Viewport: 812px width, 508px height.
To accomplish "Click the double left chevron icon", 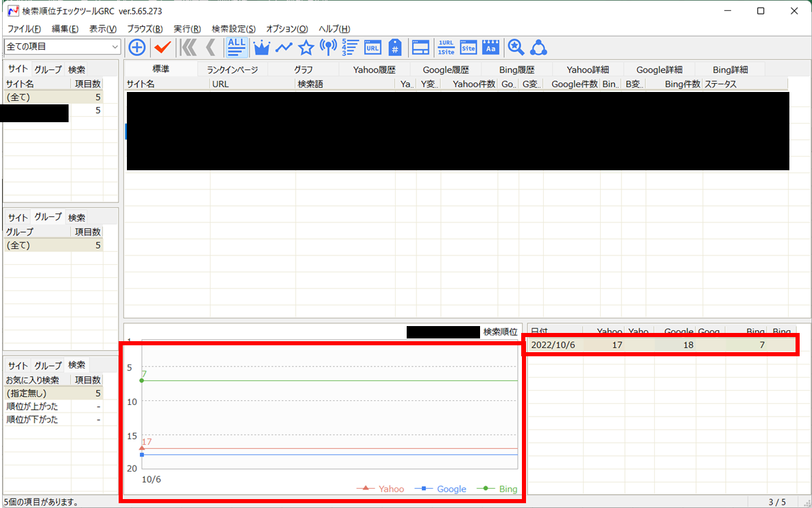I will pos(188,47).
